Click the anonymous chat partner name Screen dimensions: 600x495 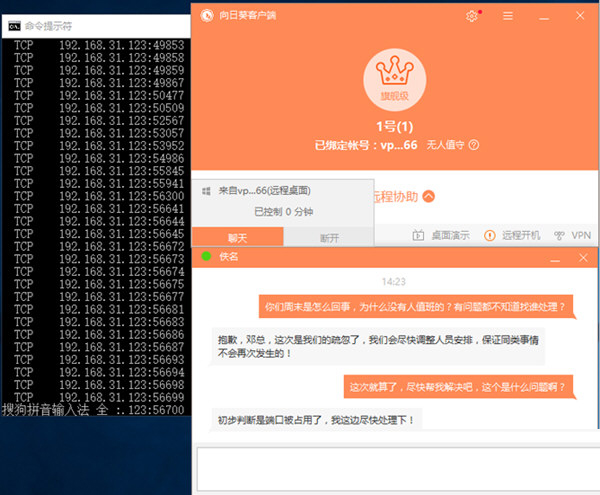[228, 256]
